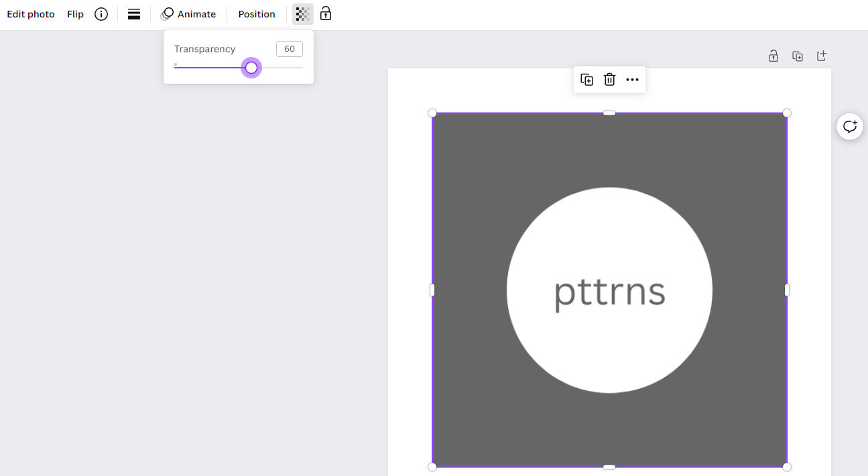868x476 pixels.
Task: Click the right edge crop handle
Action: pos(787,290)
